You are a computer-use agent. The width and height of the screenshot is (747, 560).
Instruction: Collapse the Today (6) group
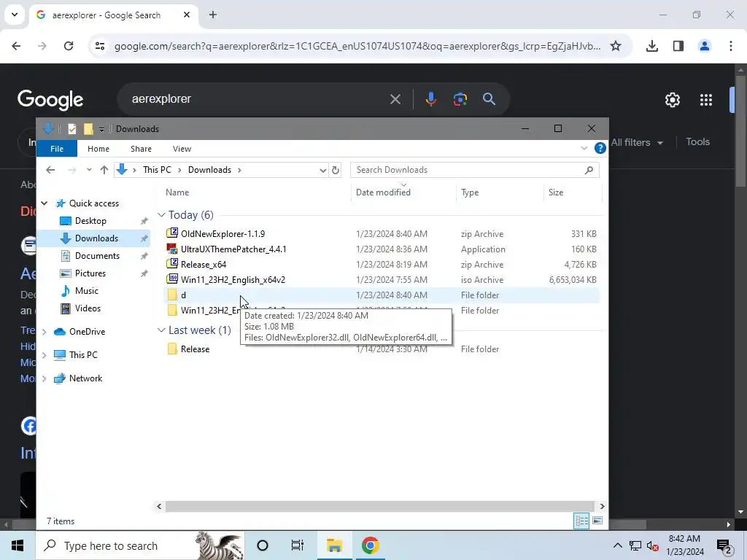point(161,215)
